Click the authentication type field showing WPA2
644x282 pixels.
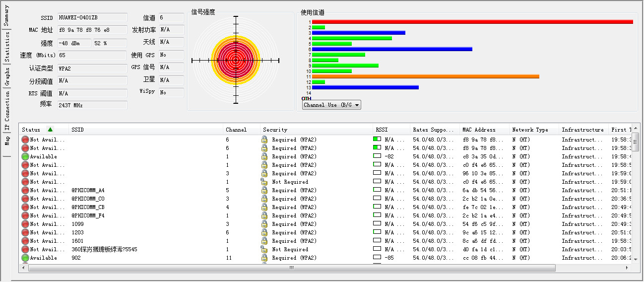(x=92, y=69)
